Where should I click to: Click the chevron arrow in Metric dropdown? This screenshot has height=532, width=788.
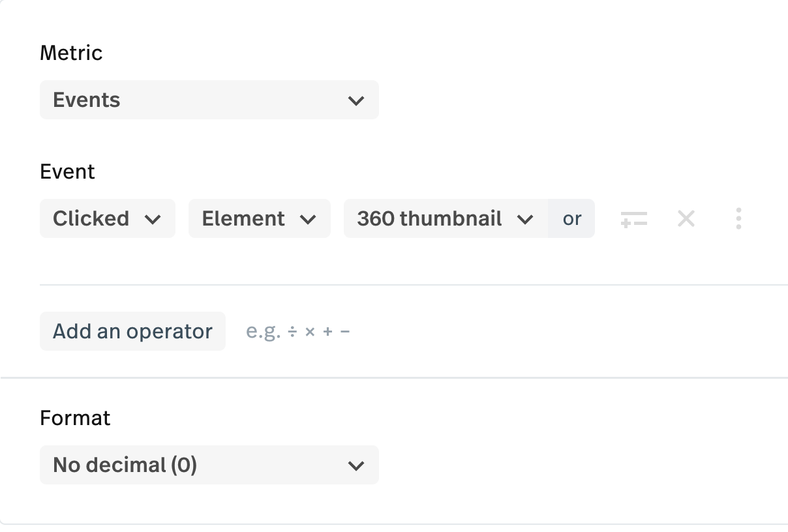click(x=356, y=100)
